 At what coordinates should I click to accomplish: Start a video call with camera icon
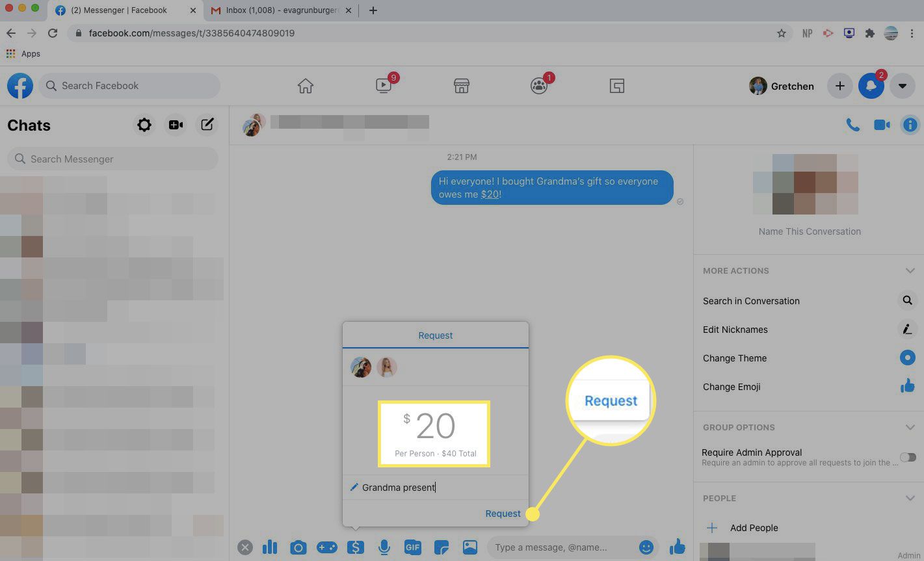[882, 125]
